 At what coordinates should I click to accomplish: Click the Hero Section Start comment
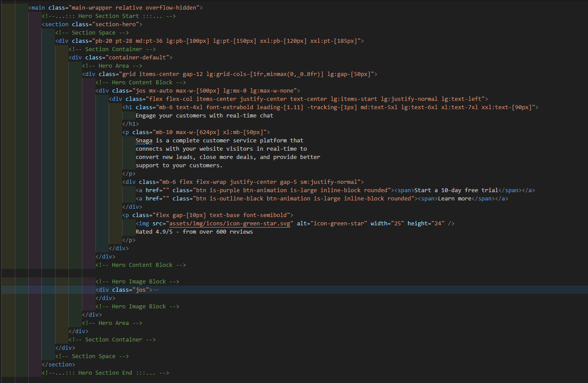coord(108,16)
